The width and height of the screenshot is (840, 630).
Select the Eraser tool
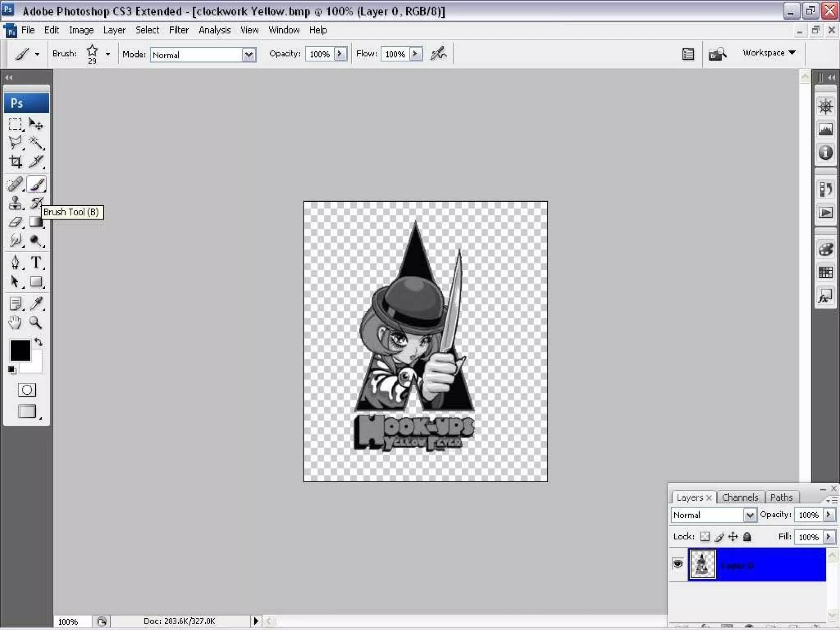coord(16,222)
